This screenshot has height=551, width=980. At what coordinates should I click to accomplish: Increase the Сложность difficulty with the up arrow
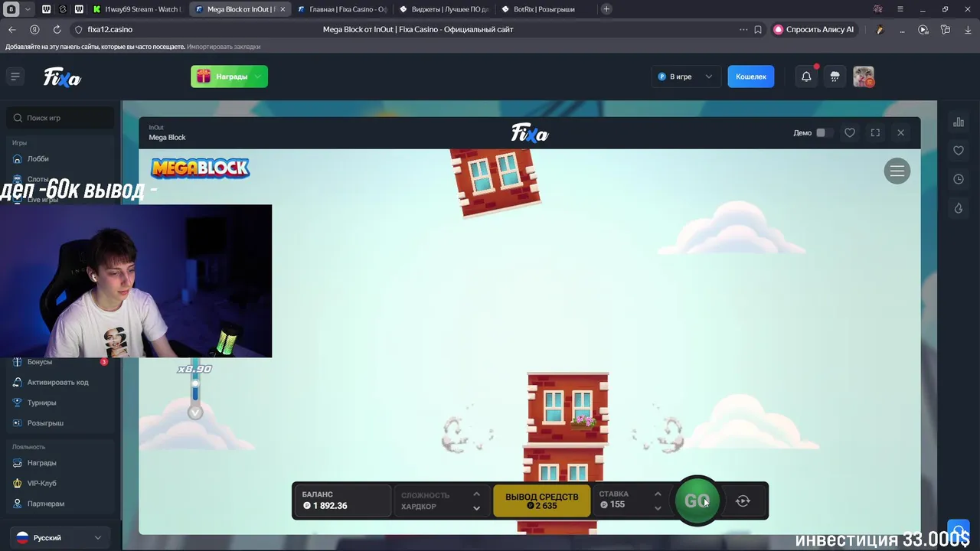pos(476,494)
